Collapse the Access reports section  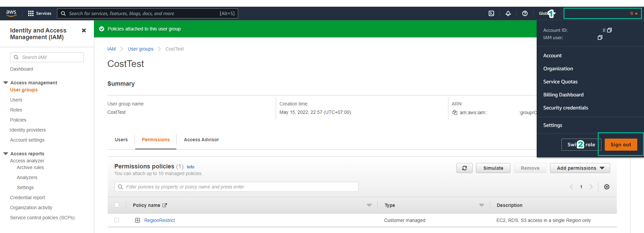(6, 154)
